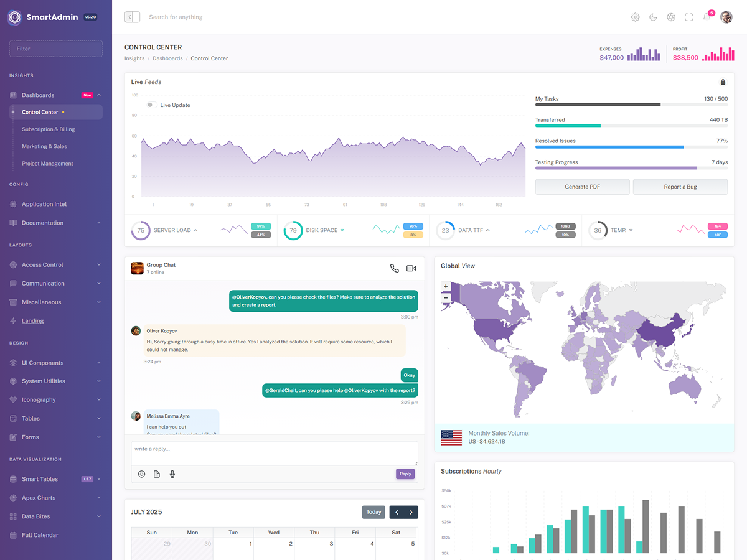Image resolution: width=747 pixels, height=560 pixels.
Task: Click the Report a Bug button
Action: click(680, 187)
